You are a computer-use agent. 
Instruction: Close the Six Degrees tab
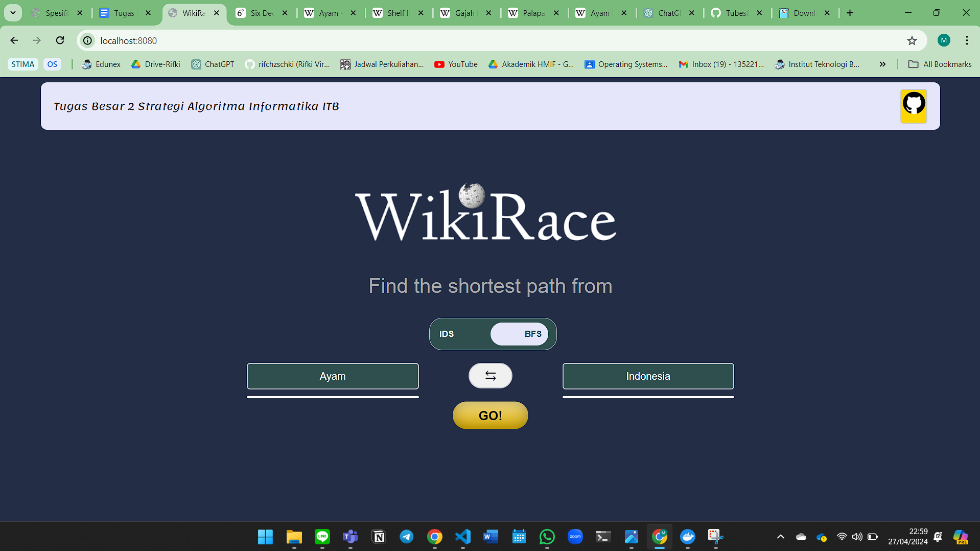pos(285,13)
